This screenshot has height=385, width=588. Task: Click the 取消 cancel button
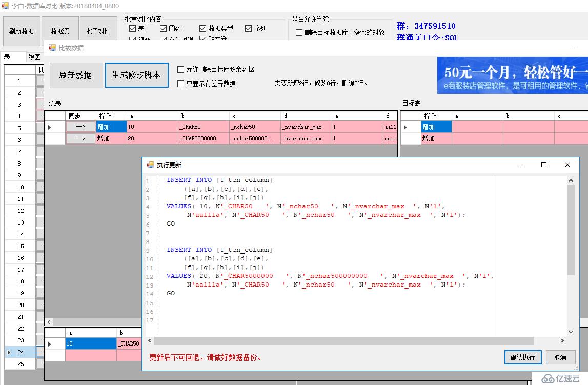coord(560,357)
